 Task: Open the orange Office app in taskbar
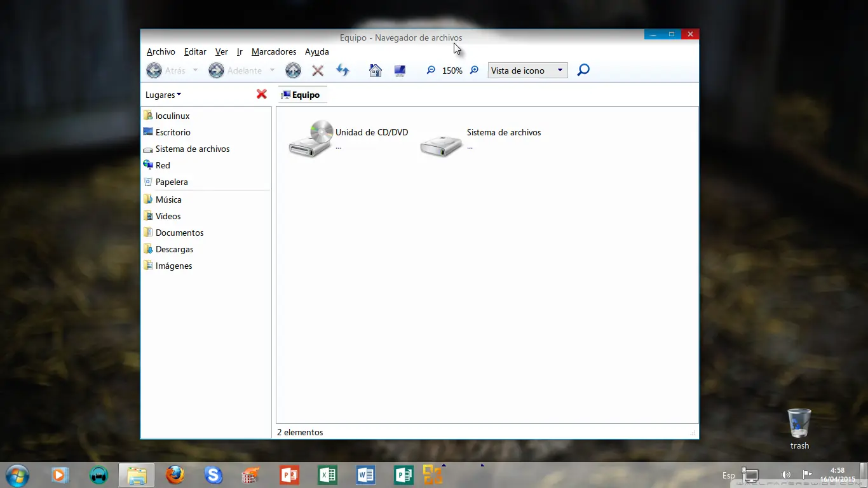click(x=433, y=475)
